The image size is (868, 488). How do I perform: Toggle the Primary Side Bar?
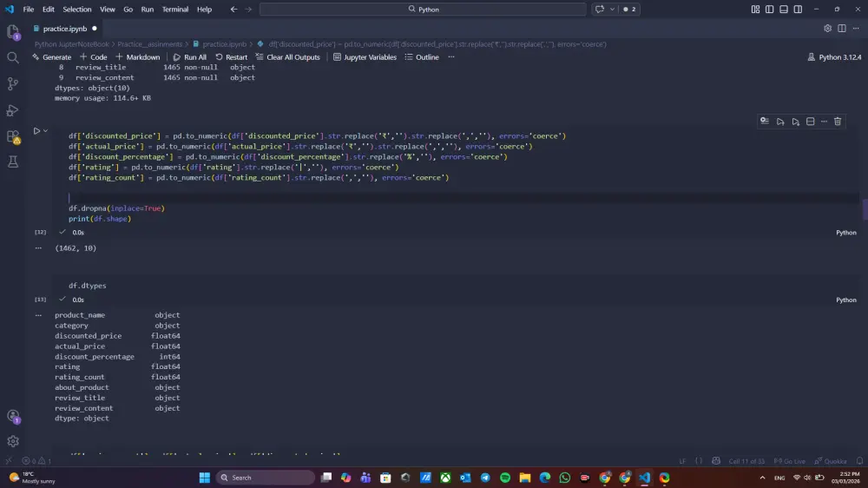(x=769, y=10)
